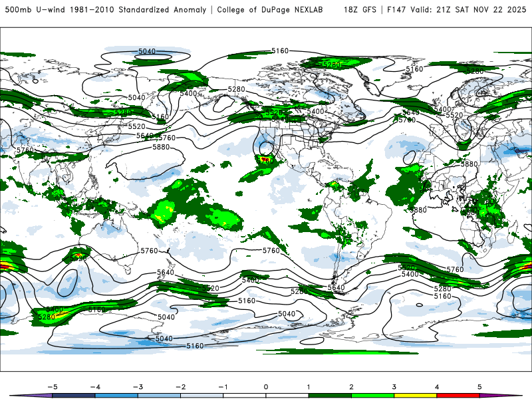
Task: Click the 5520 contour label southwest of Australia
Action: 78,259
